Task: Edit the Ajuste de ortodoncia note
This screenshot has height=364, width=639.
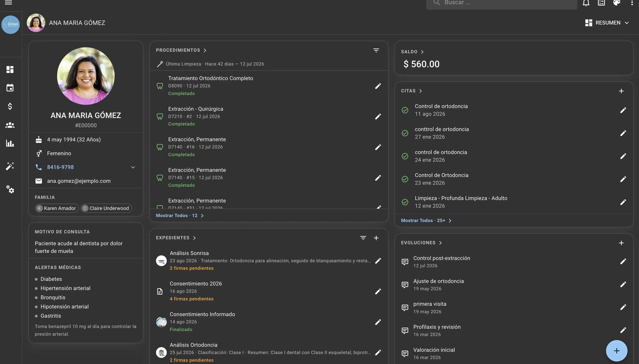Action: point(623,284)
